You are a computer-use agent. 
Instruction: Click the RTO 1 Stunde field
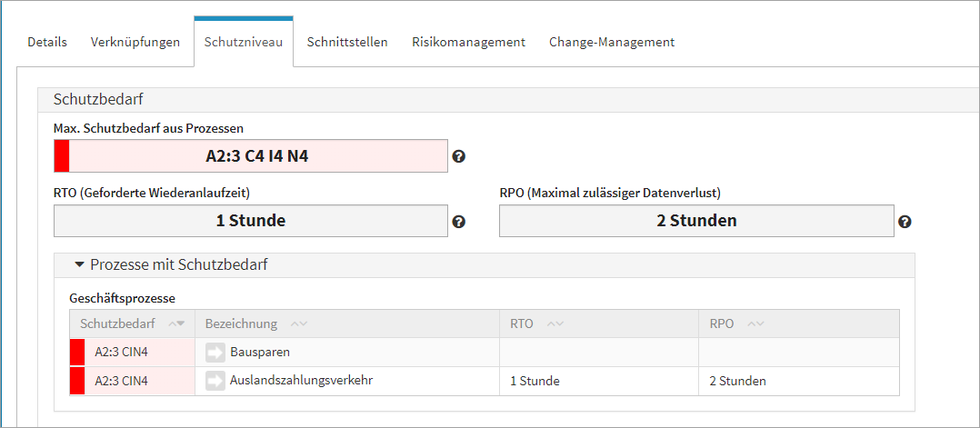pyautogui.click(x=251, y=221)
